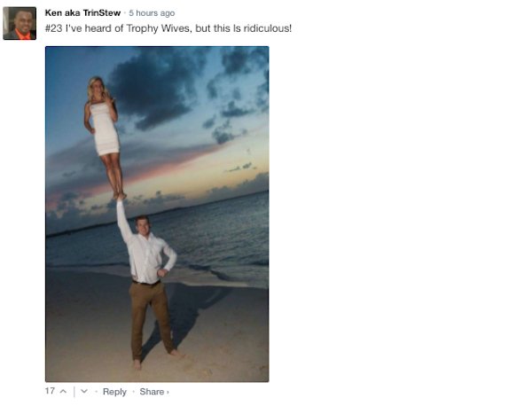Click the dark clouds in the photo

point(156,88)
